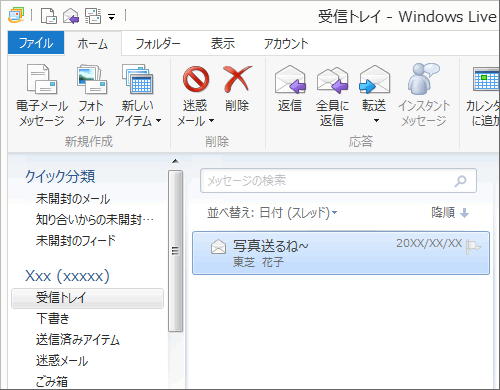500x390 pixels.
Task: Open the 送信済みアイテム folder
Action: [78, 340]
